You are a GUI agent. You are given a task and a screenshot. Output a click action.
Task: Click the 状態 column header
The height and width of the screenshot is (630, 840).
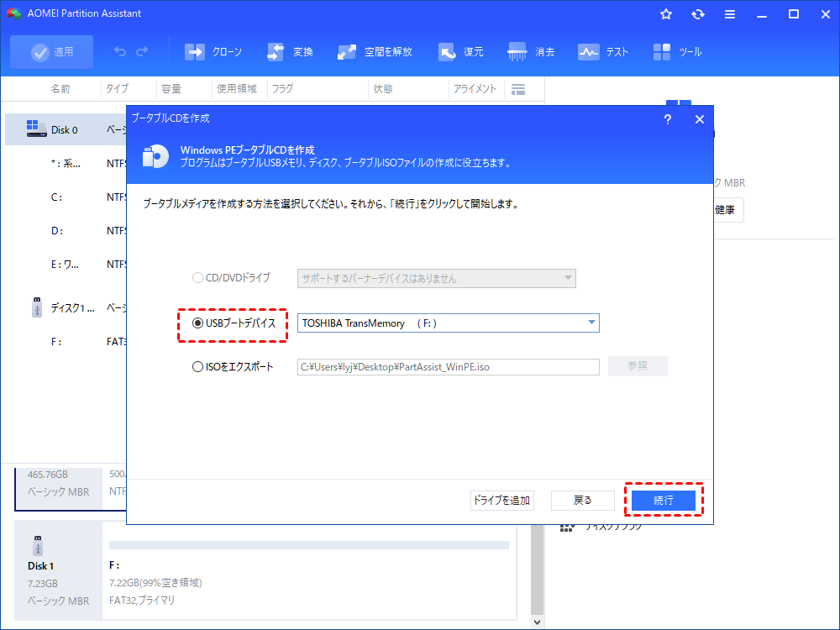[383, 89]
